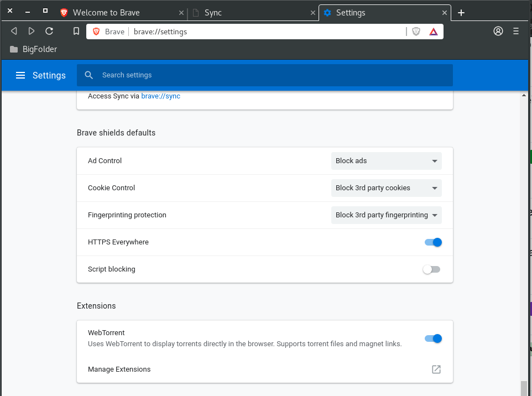Viewport: 532px width, 396px height.
Task: Go forward using the forward arrow
Action: (31, 31)
